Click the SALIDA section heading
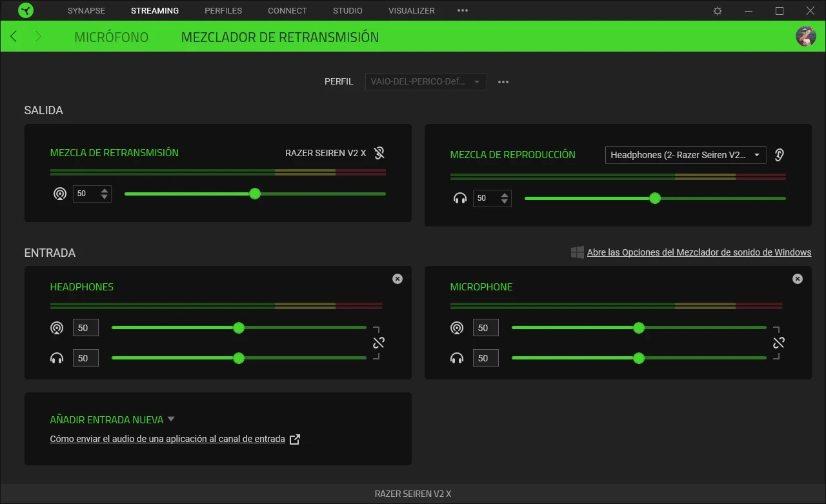 pyautogui.click(x=44, y=110)
